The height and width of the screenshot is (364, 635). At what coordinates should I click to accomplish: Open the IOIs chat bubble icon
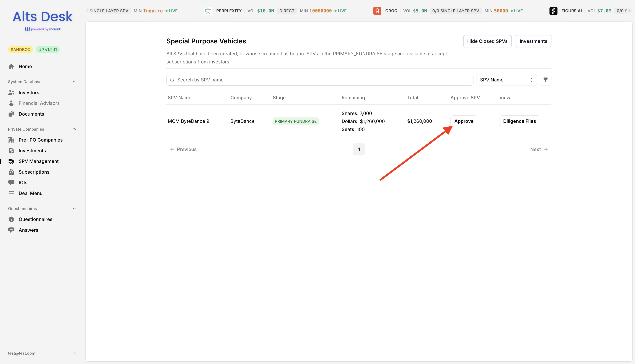pos(11,183)
